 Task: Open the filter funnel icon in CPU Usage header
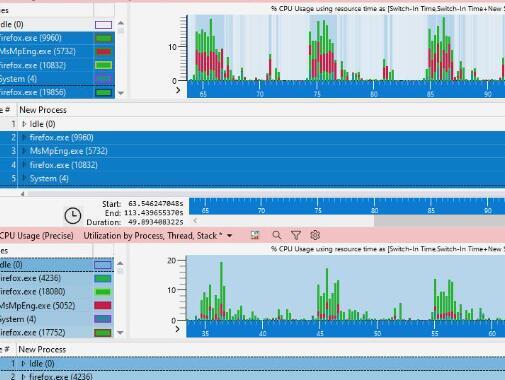pos(296,235)
